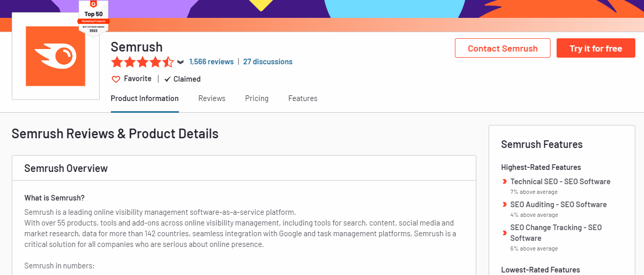Click the Try it for free button
Image resolution: width=644 pixels, height=275 pixels.
596,48
